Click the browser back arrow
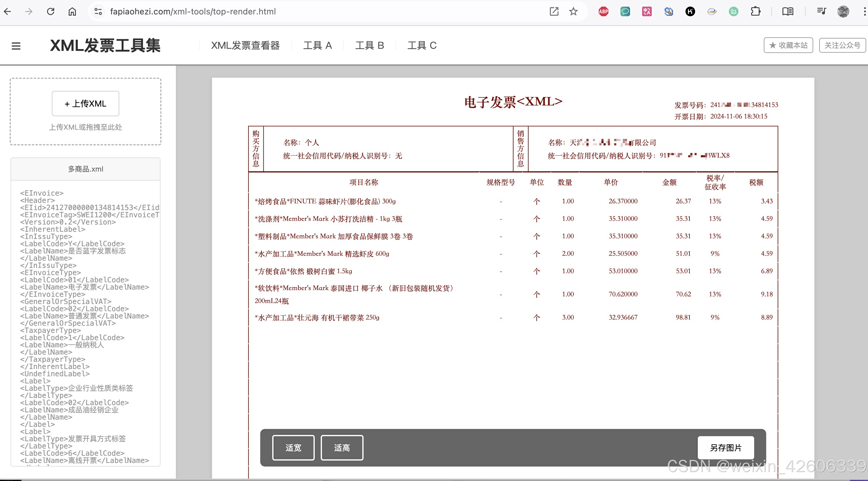The width and height of the screenshot is (868, 481). pyautogui.click(x=8, y=11)
